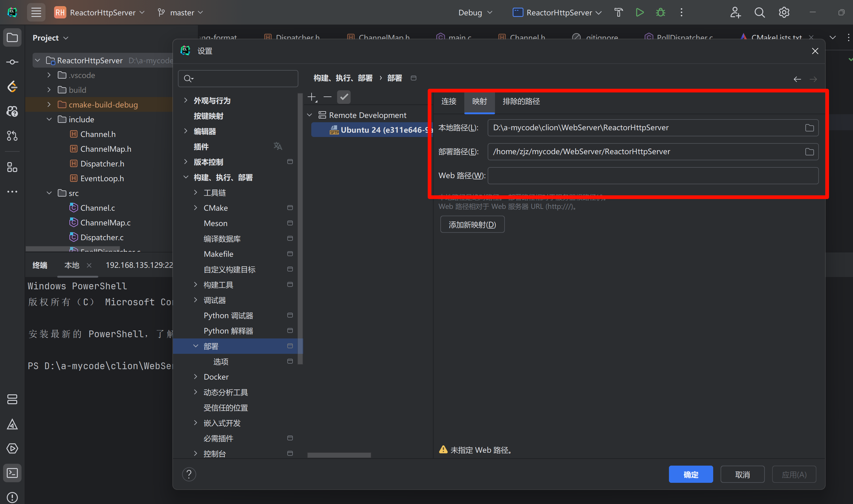The height and width of the screenshot is (504, 853).
Task: Browse deployment path folder icon
Action: [x=809, y=152]
